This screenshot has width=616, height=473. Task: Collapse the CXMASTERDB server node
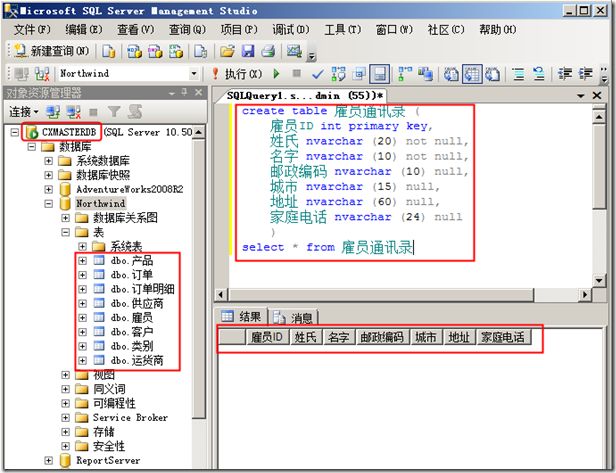15,132
